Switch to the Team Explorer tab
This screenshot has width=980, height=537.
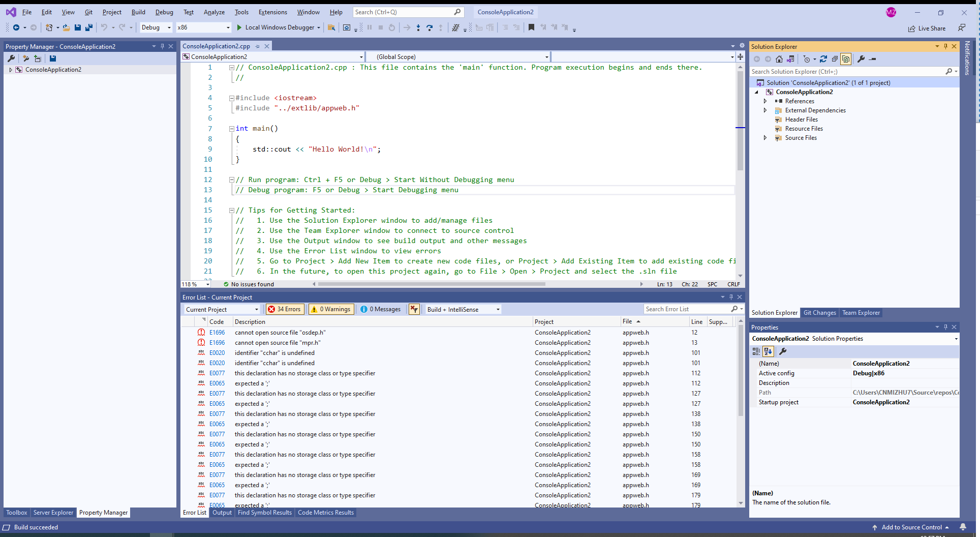point(861,313)
